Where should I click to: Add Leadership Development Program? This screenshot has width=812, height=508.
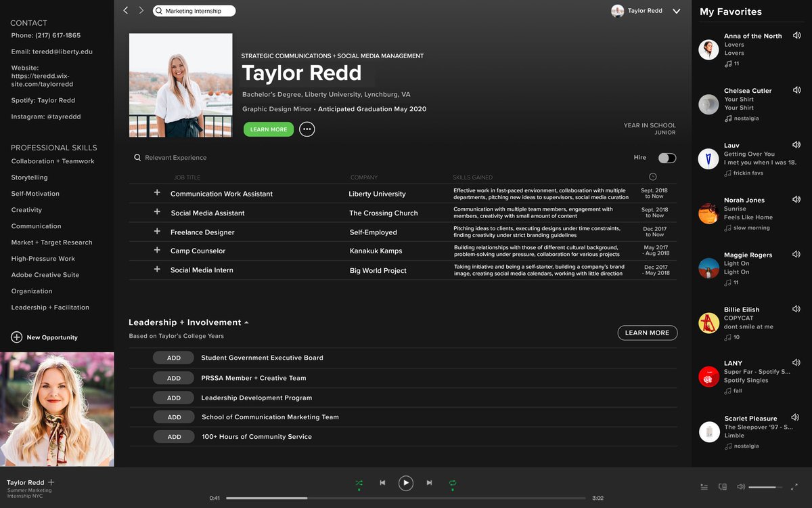point(174,398)
